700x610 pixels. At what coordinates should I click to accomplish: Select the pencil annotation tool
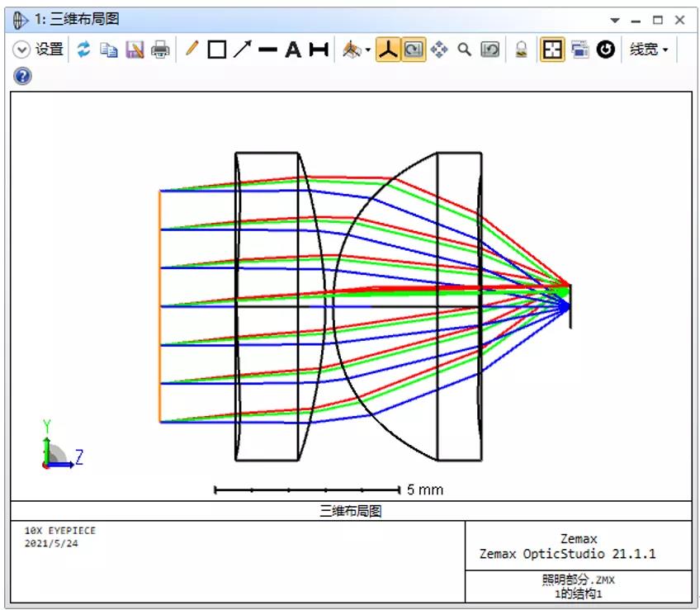(x=192, y=49)
